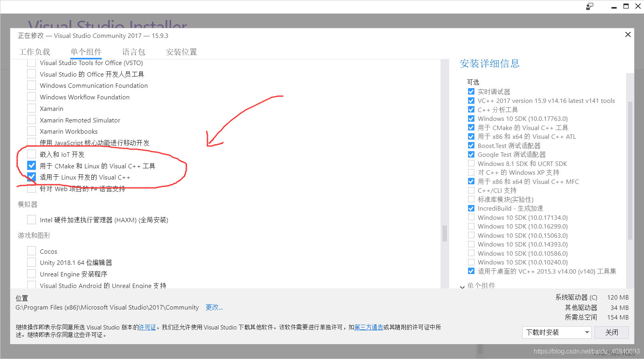Maximize the Visual Studio Installer window
Screen dimensions: 644x359
point(626,6)
